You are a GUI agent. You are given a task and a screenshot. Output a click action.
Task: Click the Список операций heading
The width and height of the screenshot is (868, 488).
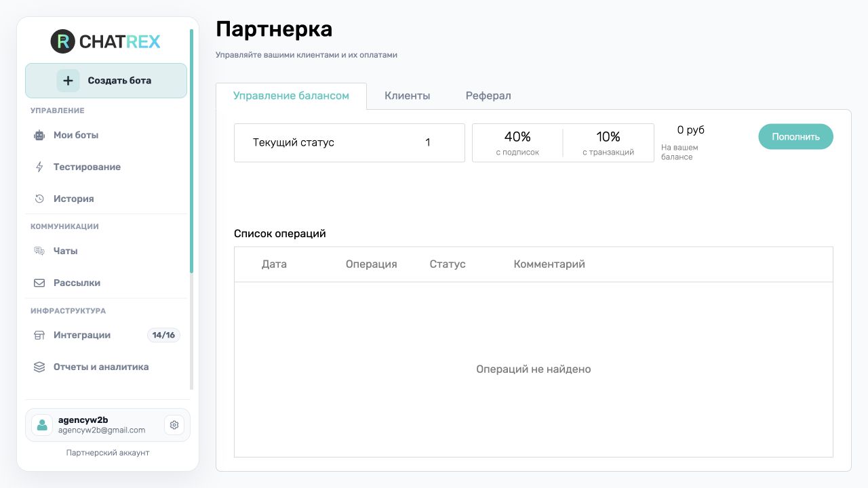(x=280, y=233)
